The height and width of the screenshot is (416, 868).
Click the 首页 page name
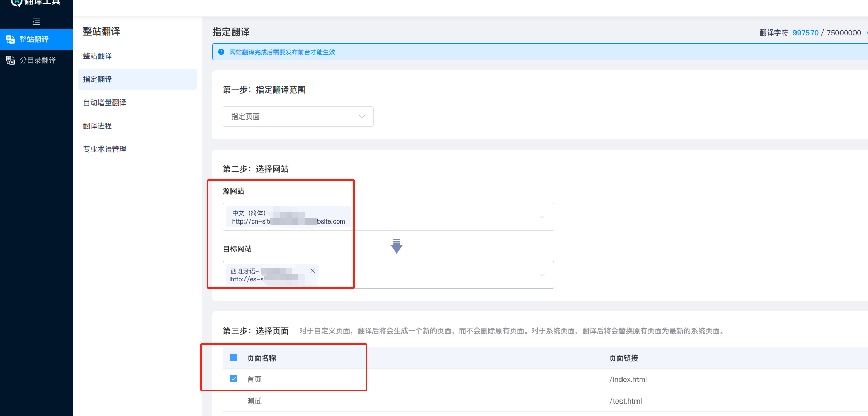click(254, 379)
